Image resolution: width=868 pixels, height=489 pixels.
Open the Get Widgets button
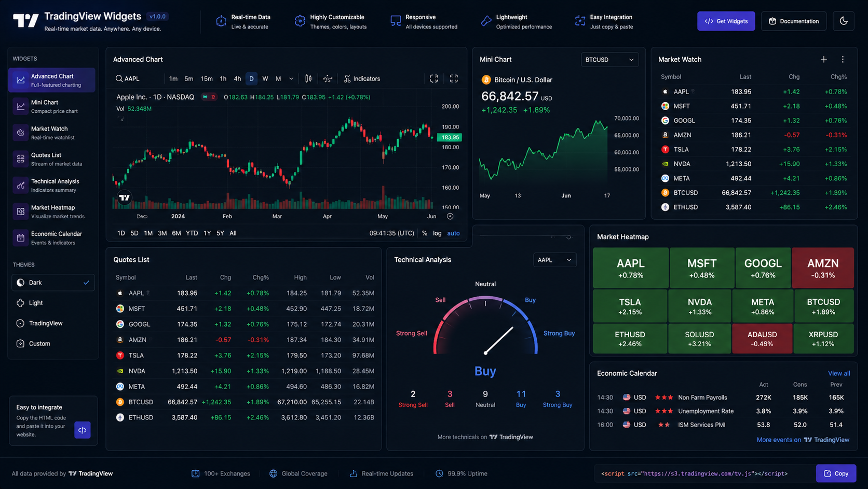coord(726,21)
